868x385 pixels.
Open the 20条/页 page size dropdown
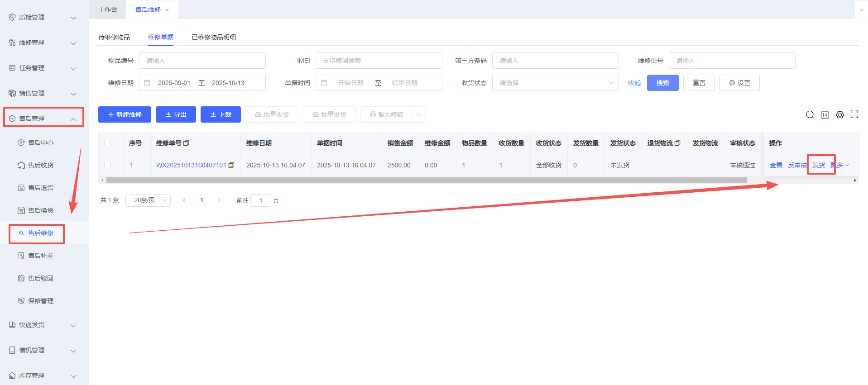coord(148,200)
